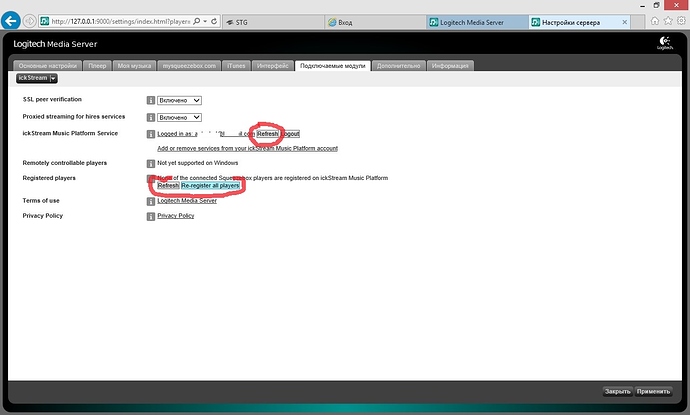This screenshot has height=415, width=690.
Task: Switch to STG browser tab
Action: coord(274,22)
